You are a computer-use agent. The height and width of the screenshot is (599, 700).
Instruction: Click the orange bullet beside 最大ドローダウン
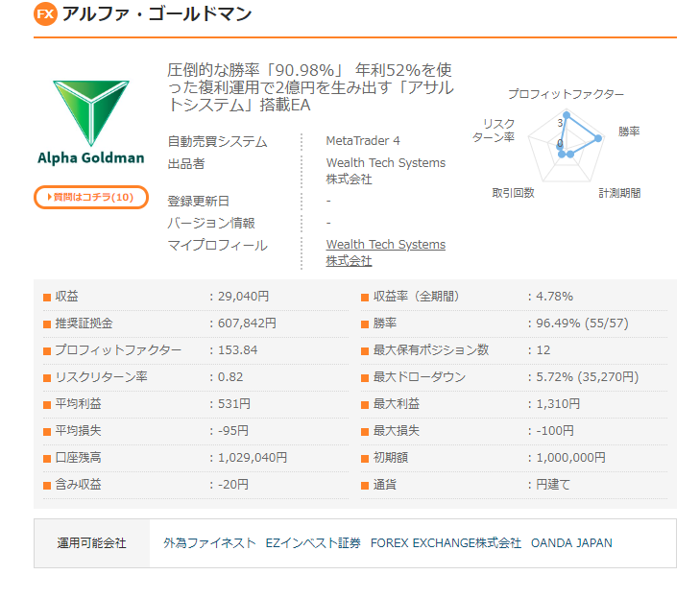(365, 378)
